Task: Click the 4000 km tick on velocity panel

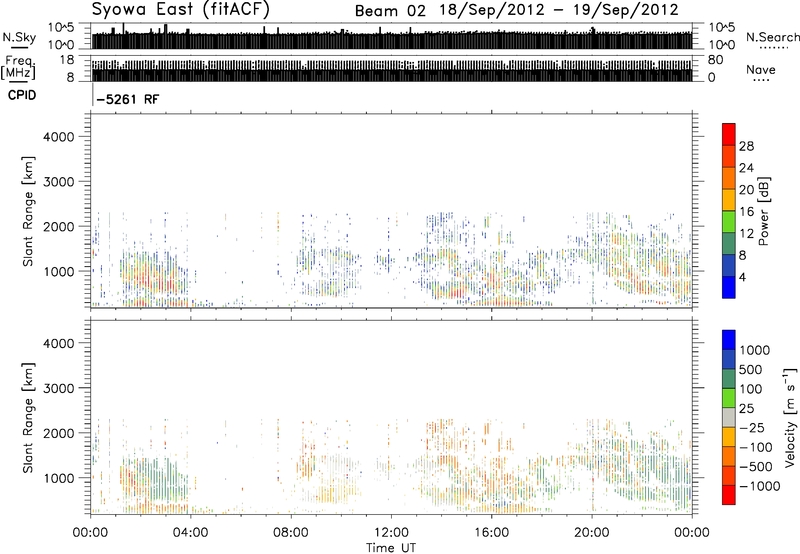Action: (x=59, y=343)
